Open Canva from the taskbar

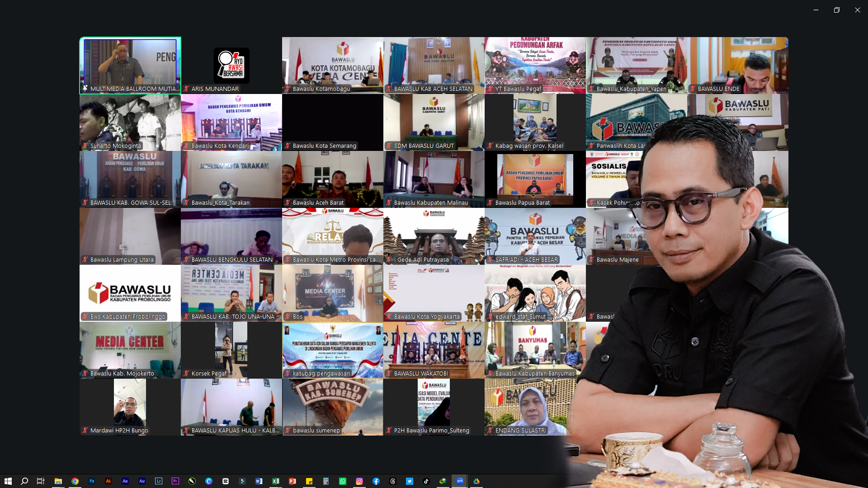[x=209, y=481]
